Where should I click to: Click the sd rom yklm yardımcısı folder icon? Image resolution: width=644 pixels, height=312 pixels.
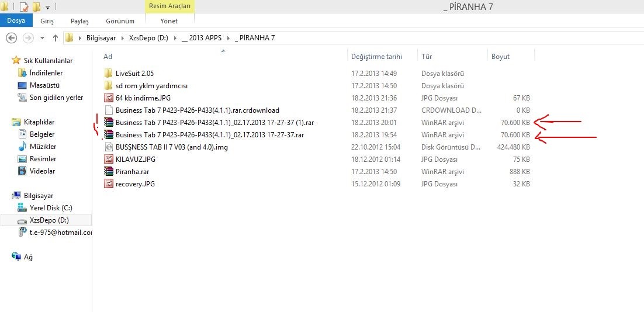[x=109, y=86]
